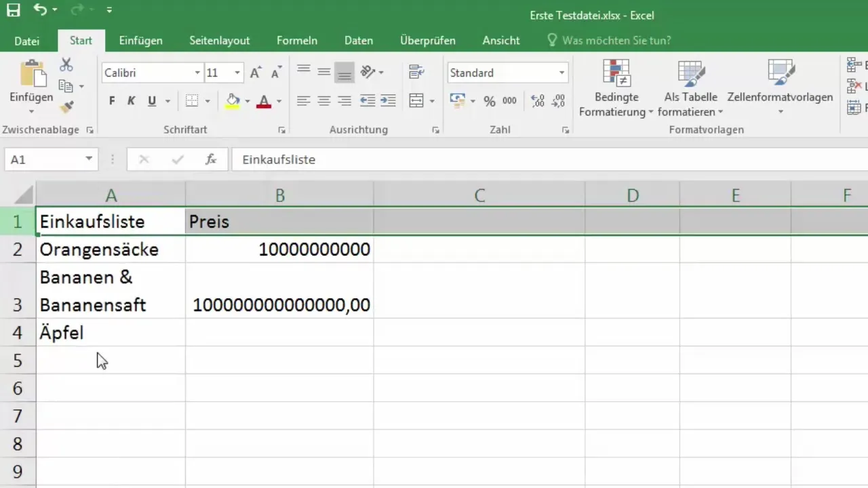Decrease indent icon

pos(368,101)
